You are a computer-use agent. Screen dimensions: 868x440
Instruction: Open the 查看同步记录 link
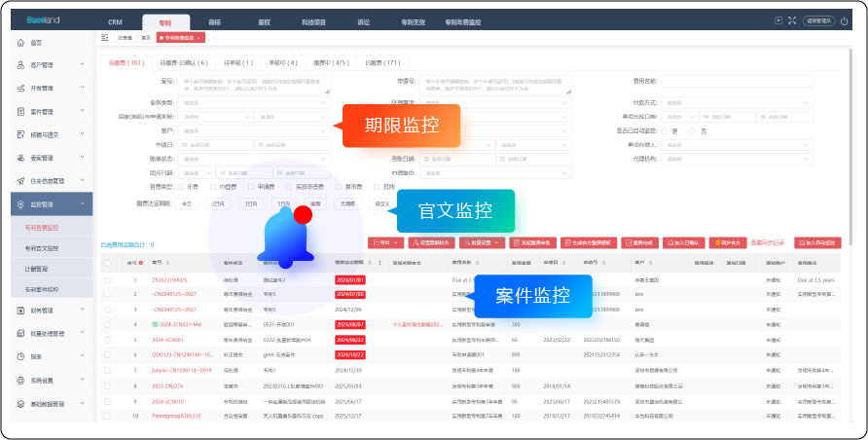pyautogui.click(x=768, y=243)
